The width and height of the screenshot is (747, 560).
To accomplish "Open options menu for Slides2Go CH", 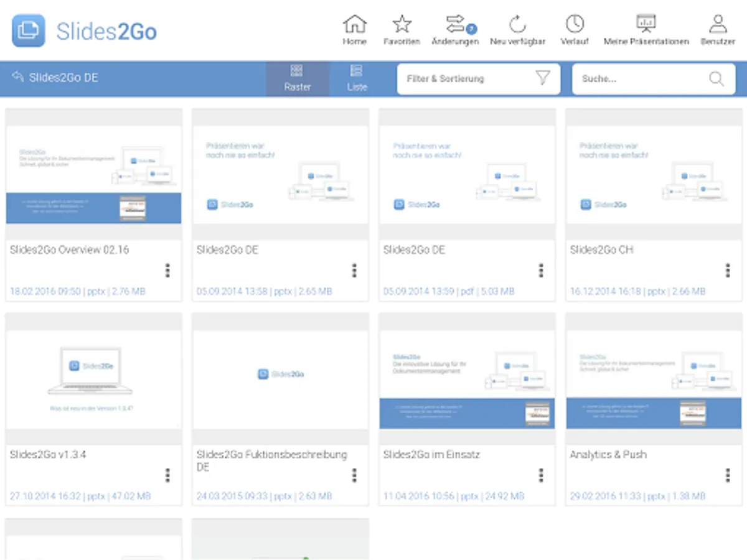I will click(x=728, y=270).
